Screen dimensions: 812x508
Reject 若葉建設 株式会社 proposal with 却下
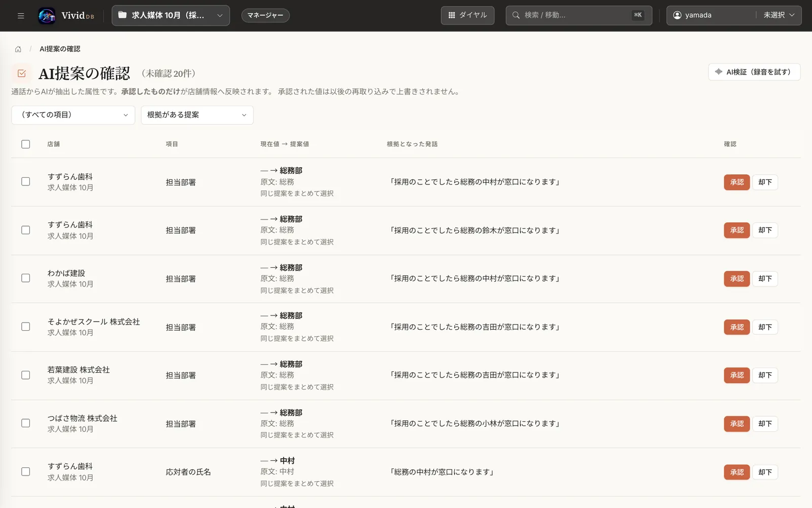(x=765, y=375)
